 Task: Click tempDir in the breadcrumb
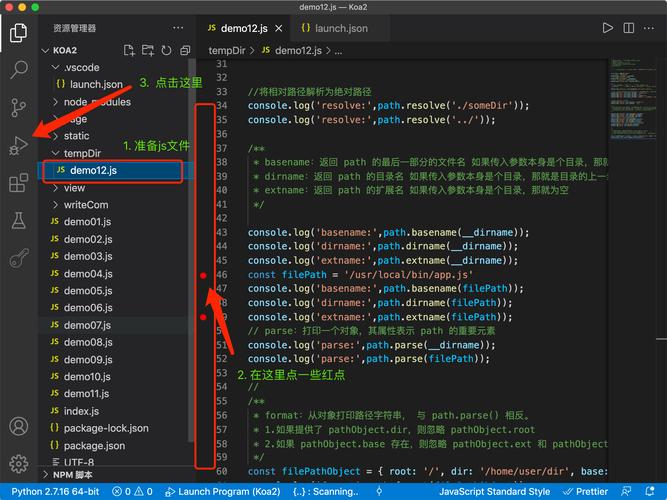click(227, 51)
